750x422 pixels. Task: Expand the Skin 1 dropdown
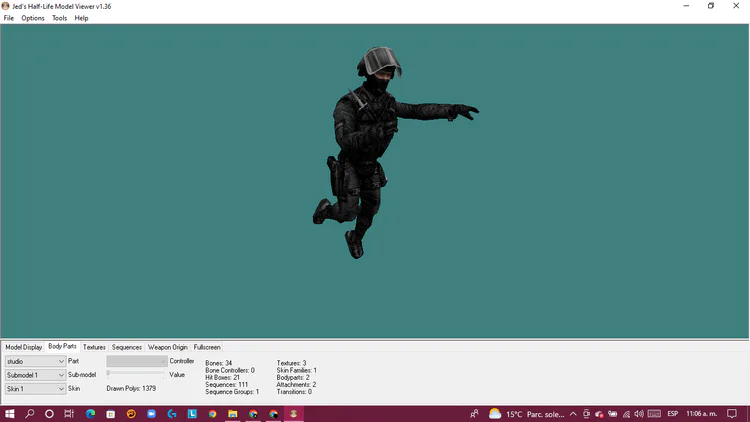[35, 389]
